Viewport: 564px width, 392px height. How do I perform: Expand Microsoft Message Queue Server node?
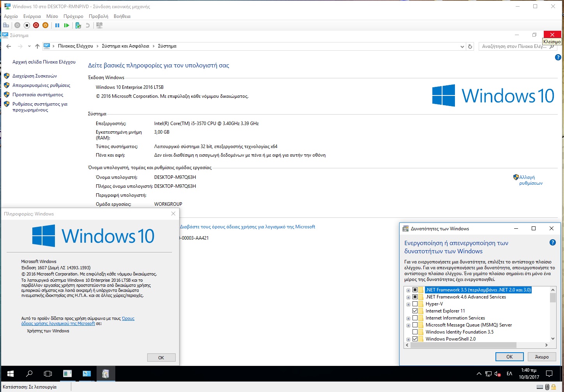[408, 325]
